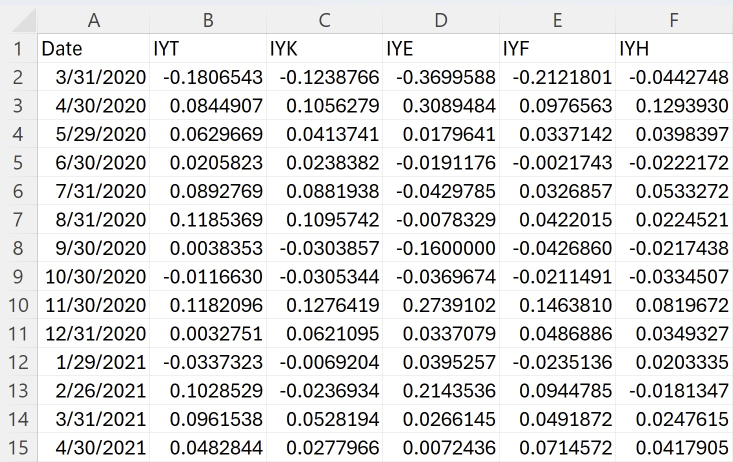The image size is (733, 462).
Task: Select column C header
Action: pos(324,20)
